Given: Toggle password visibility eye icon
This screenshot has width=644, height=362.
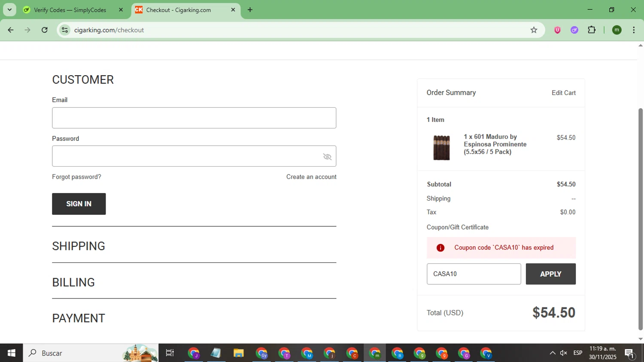Looking at the screenshot, I should (x=327, y=157).
